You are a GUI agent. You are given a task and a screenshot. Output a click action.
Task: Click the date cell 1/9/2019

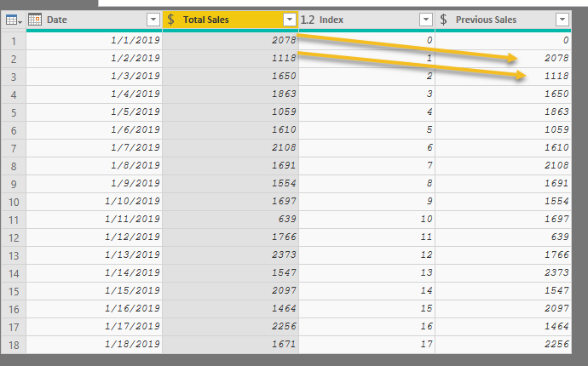pos(94,184)
